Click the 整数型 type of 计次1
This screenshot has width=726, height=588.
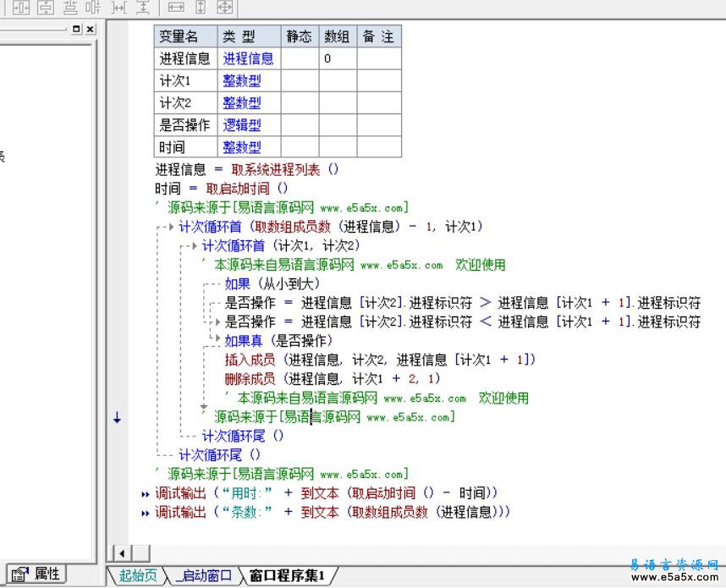pyautogui.click(x=242, y=80)
